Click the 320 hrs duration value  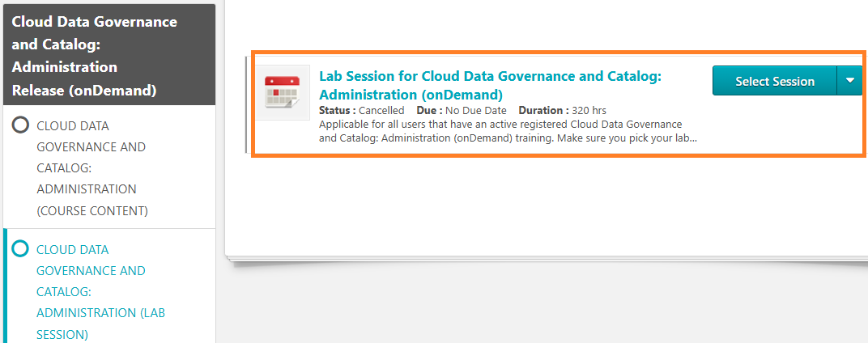point(589,110)
